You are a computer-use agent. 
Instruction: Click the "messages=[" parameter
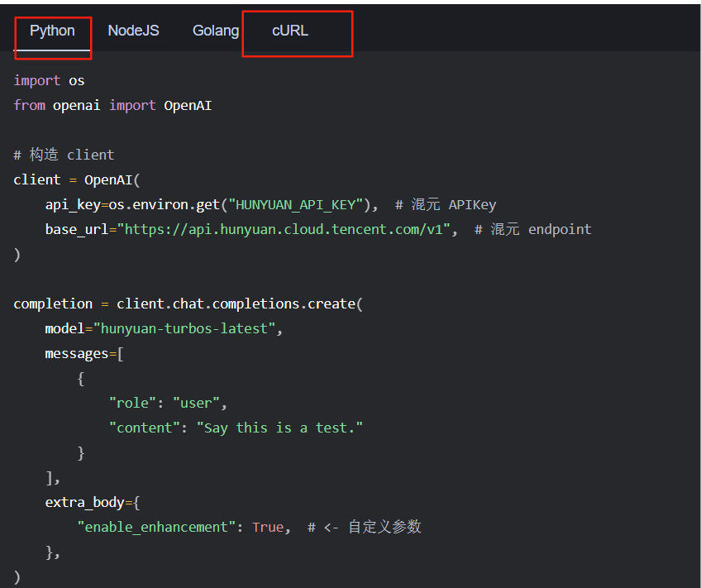pos(84,354)
